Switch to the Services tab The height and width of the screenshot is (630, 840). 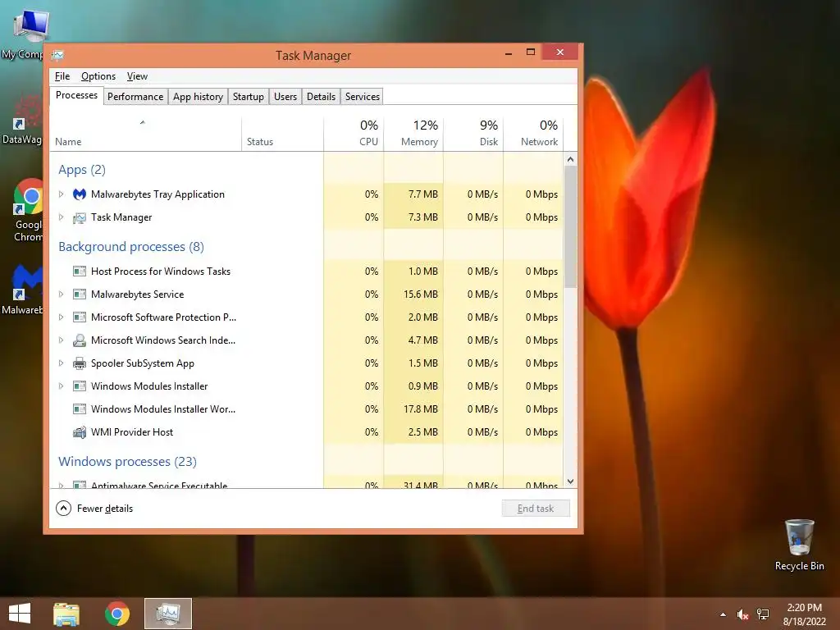click(x=362, y=97)
